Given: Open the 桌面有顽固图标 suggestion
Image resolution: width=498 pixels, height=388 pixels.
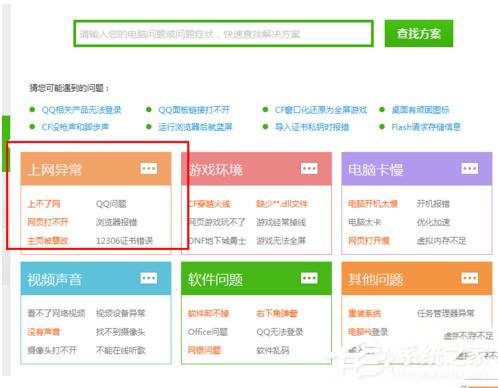Looking at the screenshot, I should (421, 110).
